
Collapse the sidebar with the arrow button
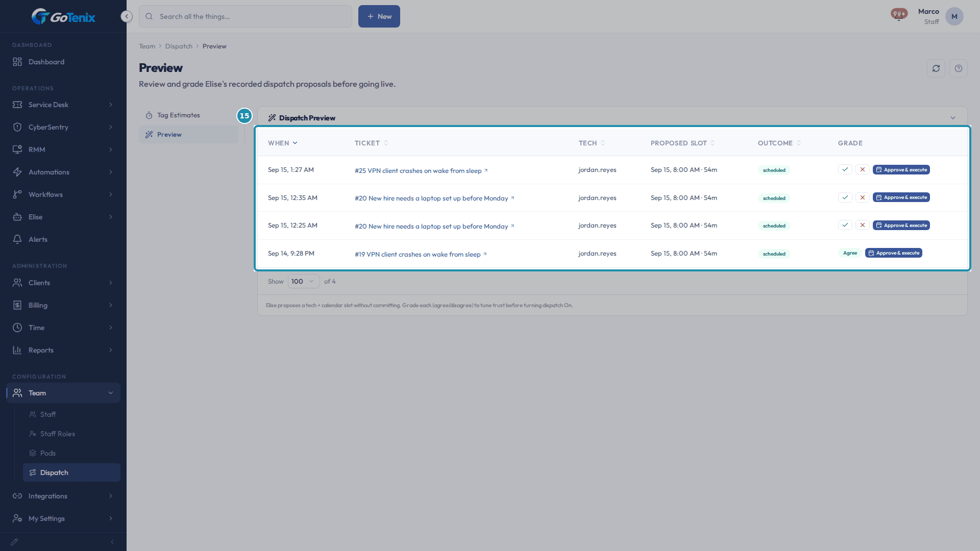tap(127, 16)
